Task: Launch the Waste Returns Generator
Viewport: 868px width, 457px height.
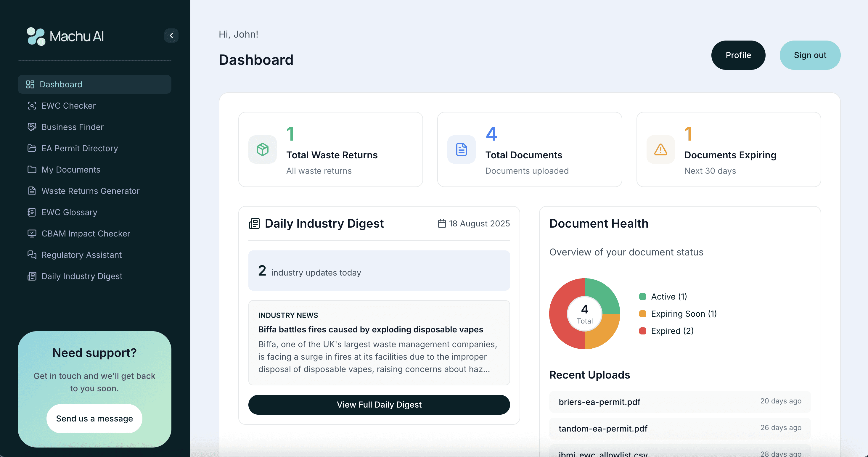Action: [x=90, y=191]
